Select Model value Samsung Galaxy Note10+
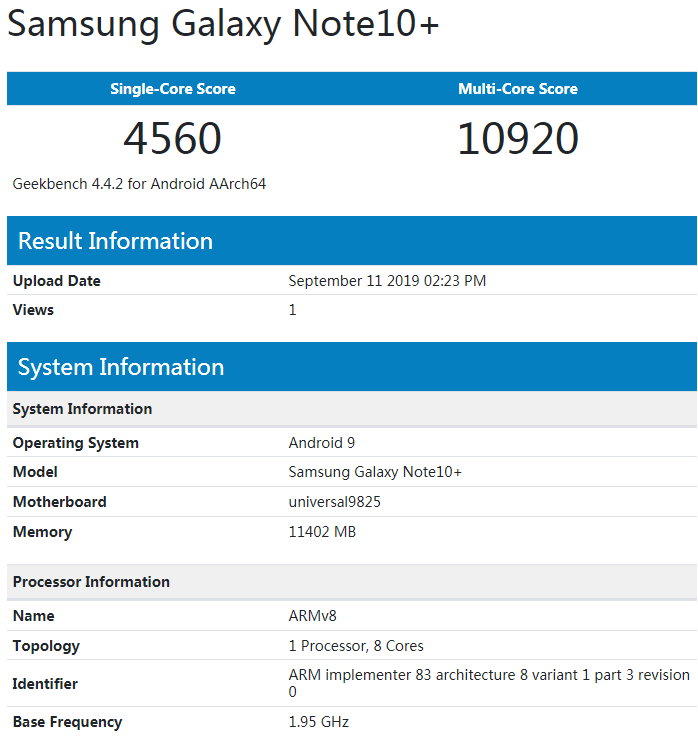Image resolution: width=698 pixels, height=748 pixels. tap(375, 472)
